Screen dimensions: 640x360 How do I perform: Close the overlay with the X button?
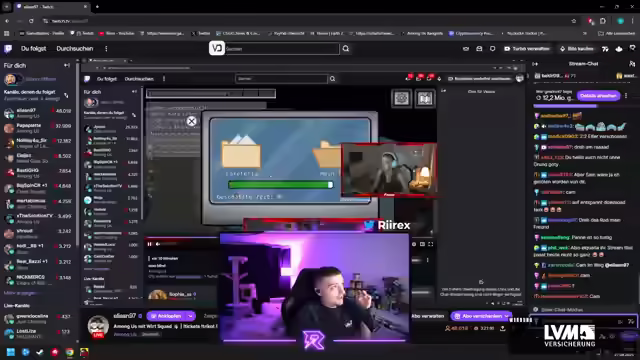point(191,121)
